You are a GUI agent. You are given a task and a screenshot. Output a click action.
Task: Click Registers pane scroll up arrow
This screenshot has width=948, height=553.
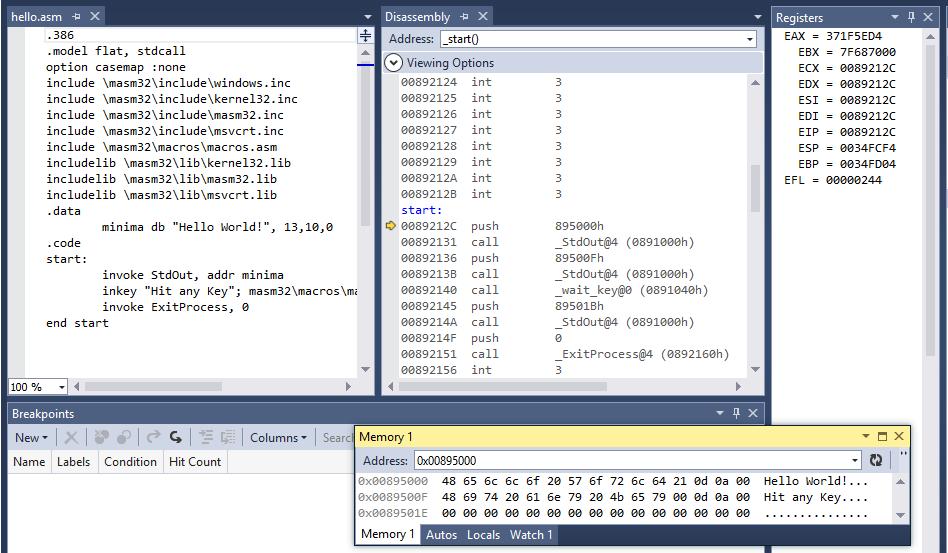(930, 37)
